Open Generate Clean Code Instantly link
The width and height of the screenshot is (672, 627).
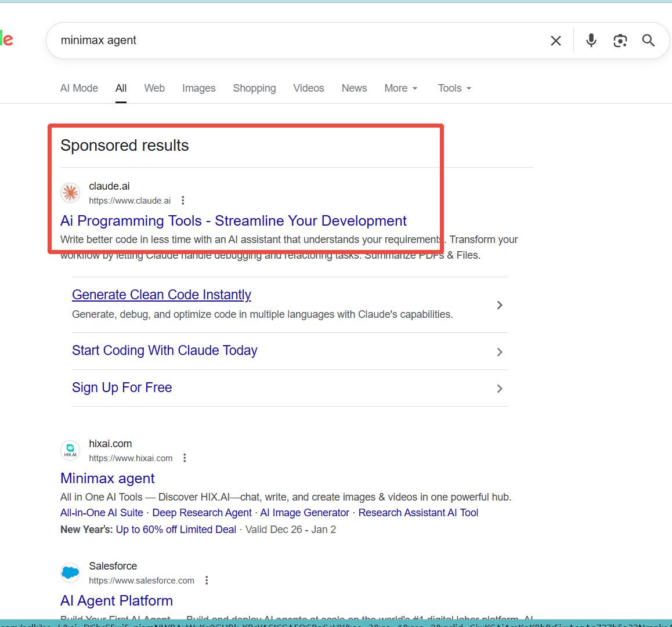coord(161,295)
